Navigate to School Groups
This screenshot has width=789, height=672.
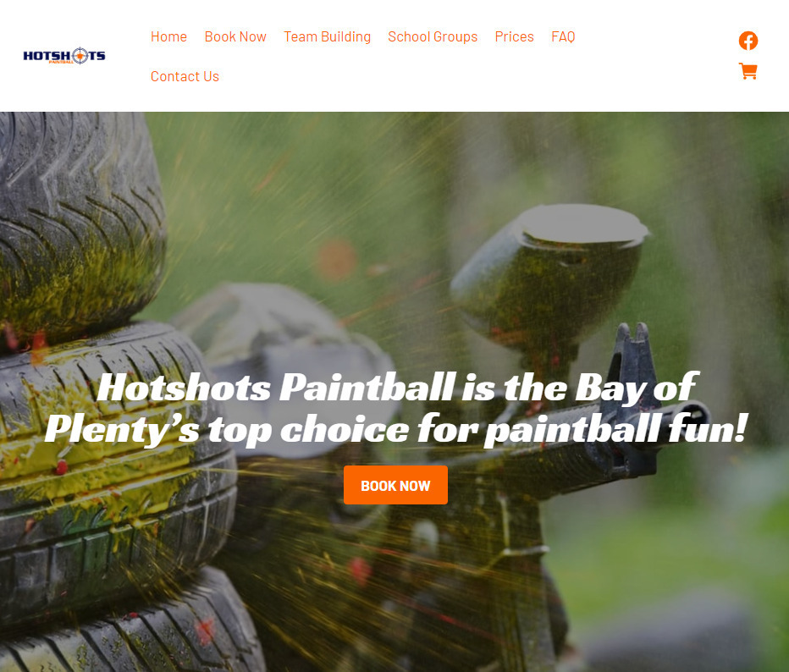pyautogui.click(x=433, y=36)
